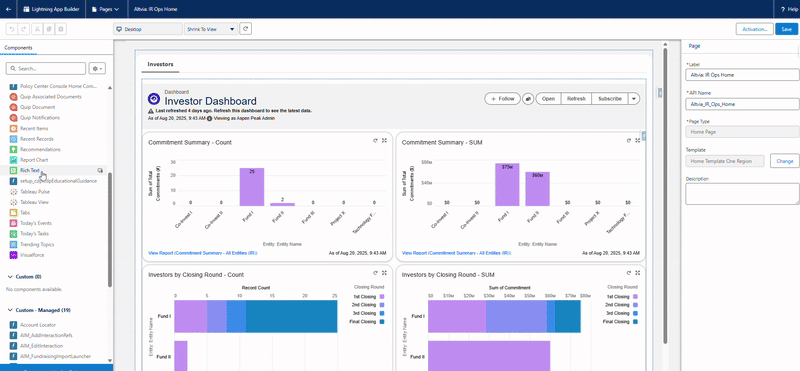Image resolution: width=800 pixels, height=371 pixels.
Task: Click the Copy icon in the toolbar
Action: point(49,29)
